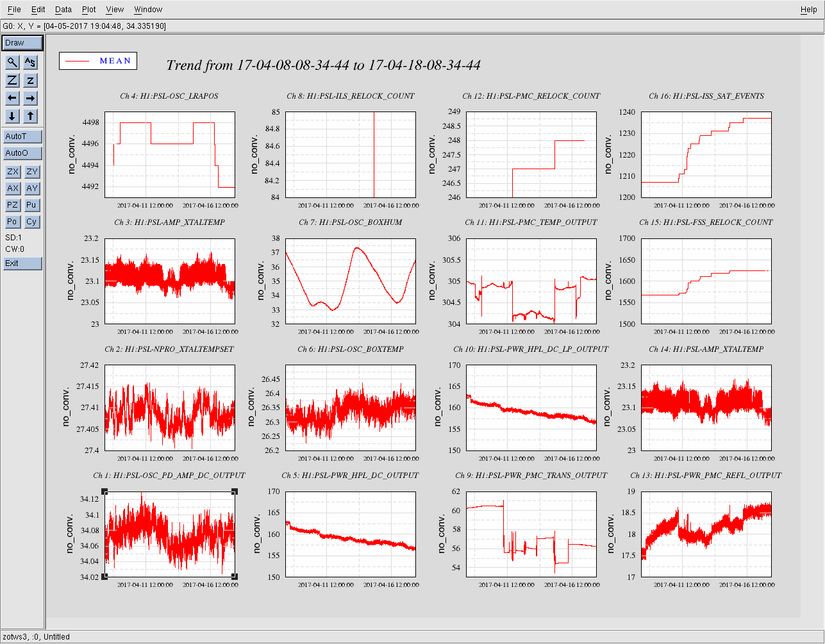The height and width of the screenshot is (644, 825).
Task: Select the H1:PSL-OSC_BOXHUM graph
Action: (x=350, y=281)
